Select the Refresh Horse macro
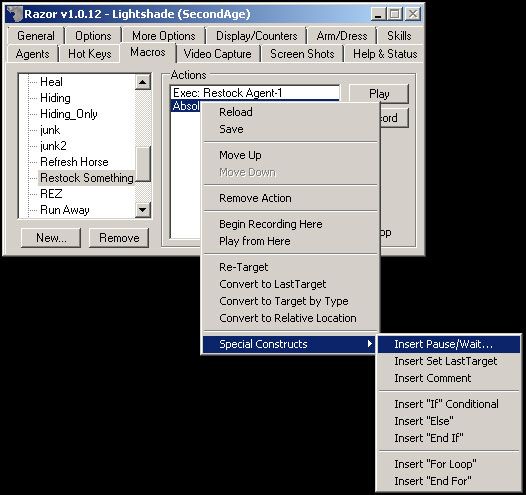 74,162
